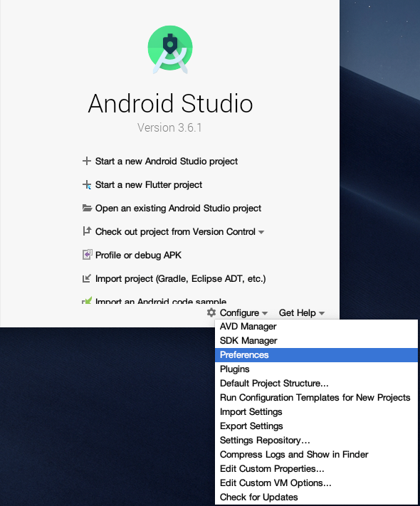This screenshot has height=506, width=420.
Task: Select Default Project Structure...
Action: click(316, 384)
